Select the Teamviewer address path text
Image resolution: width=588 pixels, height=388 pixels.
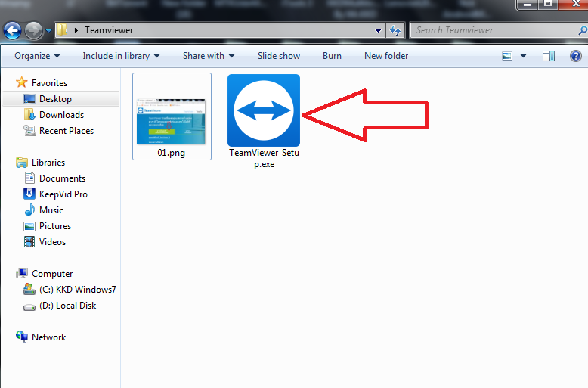(x=109, y=30)
